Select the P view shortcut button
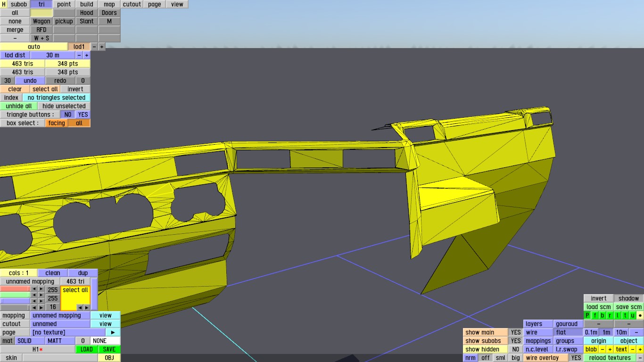Screen dimensions: 644x362 click(587, 315)
